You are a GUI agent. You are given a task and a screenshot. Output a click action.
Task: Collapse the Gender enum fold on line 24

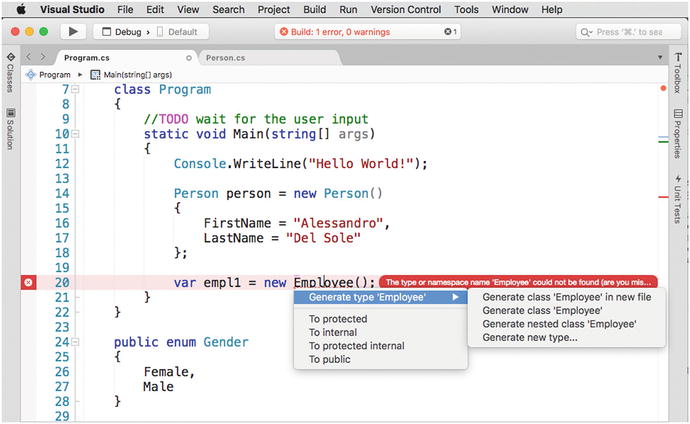75,342
